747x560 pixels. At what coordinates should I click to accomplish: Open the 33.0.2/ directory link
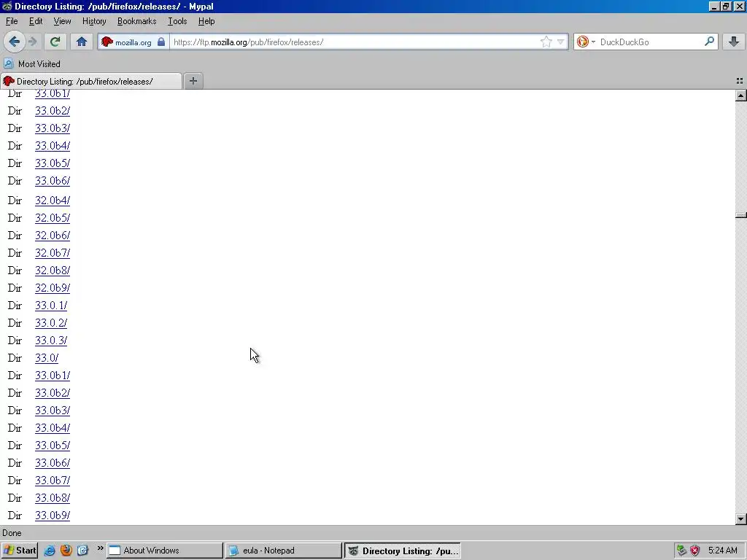tap(51, 323)
